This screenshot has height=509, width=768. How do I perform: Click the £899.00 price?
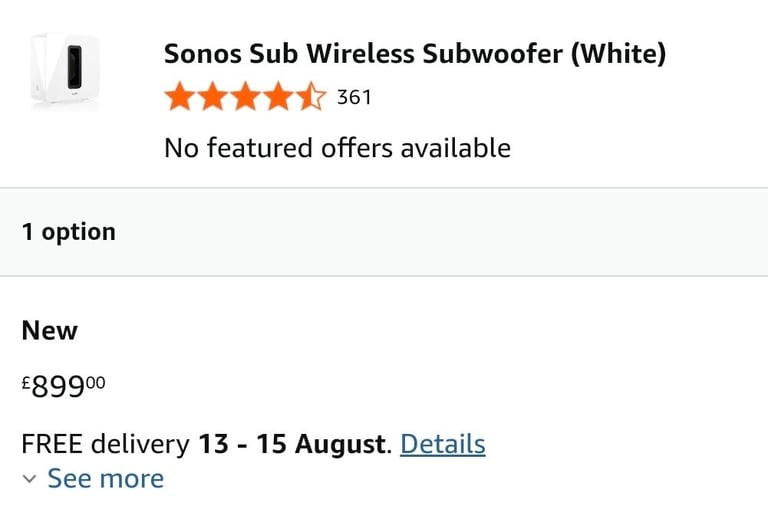63,386
